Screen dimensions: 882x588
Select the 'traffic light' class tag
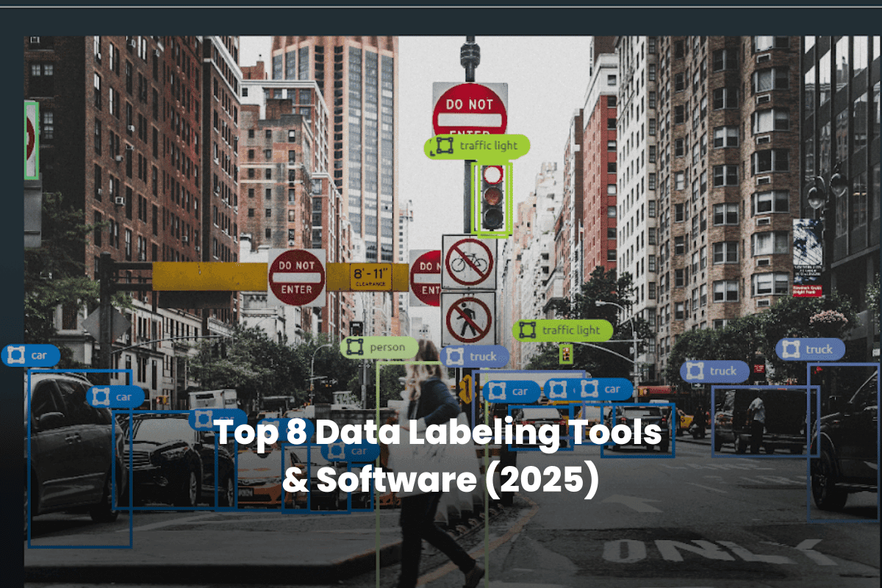coord(489,146)
